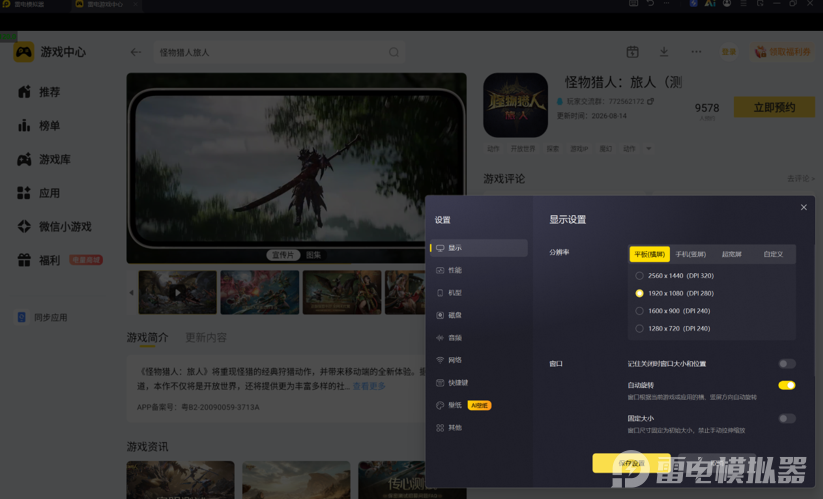This screenshot has height=499, width=823.
Task: Open the second screenshot thumbnail
Action: [x=260, y=292]
